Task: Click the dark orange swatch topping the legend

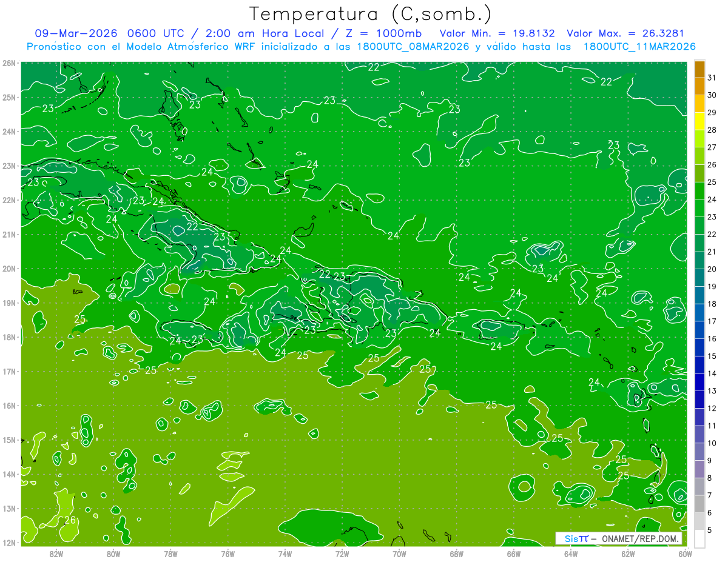Action: (699, 70)
